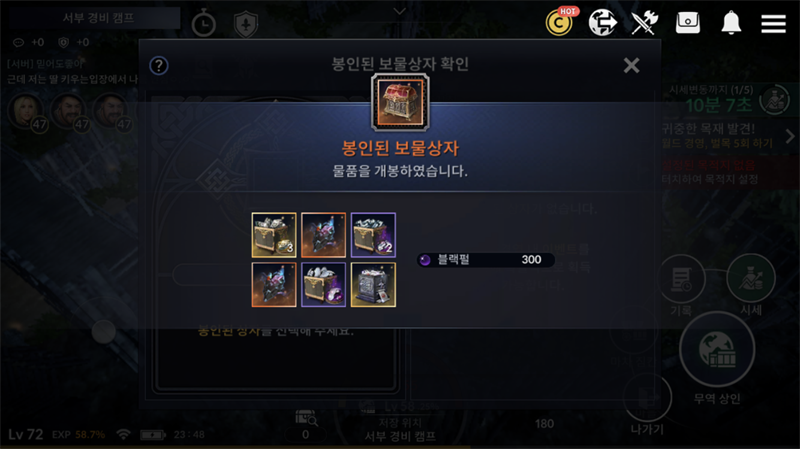Screen dimensions: 800x449
Task: Select the first reward chest with quantity 3
Action: pos(274,235)
